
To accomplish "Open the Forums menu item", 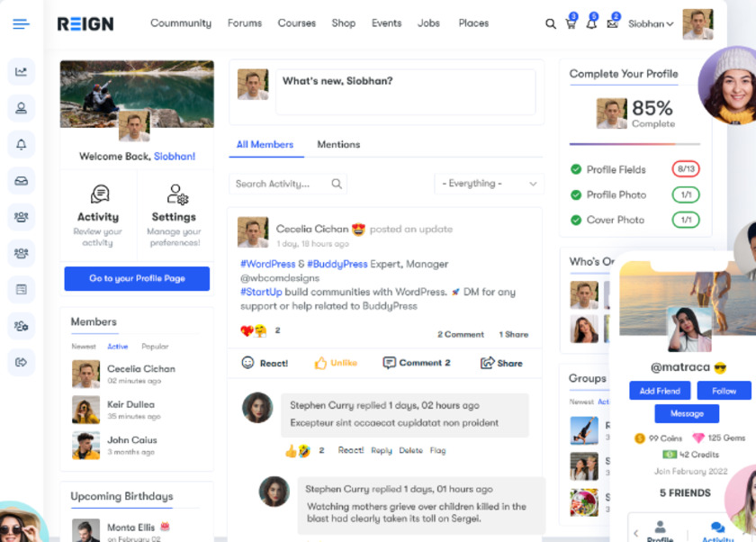I will (245, 23).
